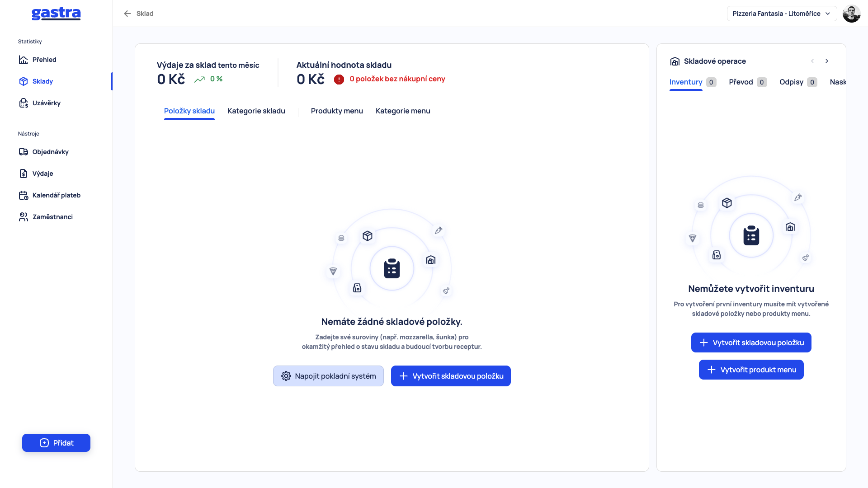
Task: Switch to the Kategorie skladu tab
Action: click(256, 111)
